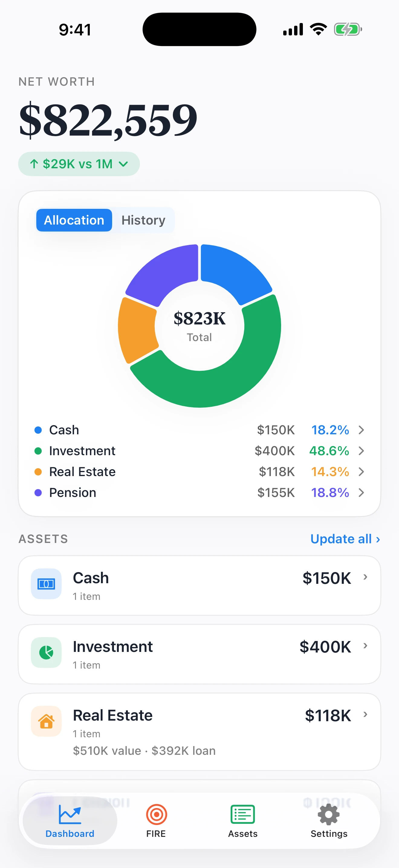
Task: Open the FIRE target icon tab
Action: point(157,814)
